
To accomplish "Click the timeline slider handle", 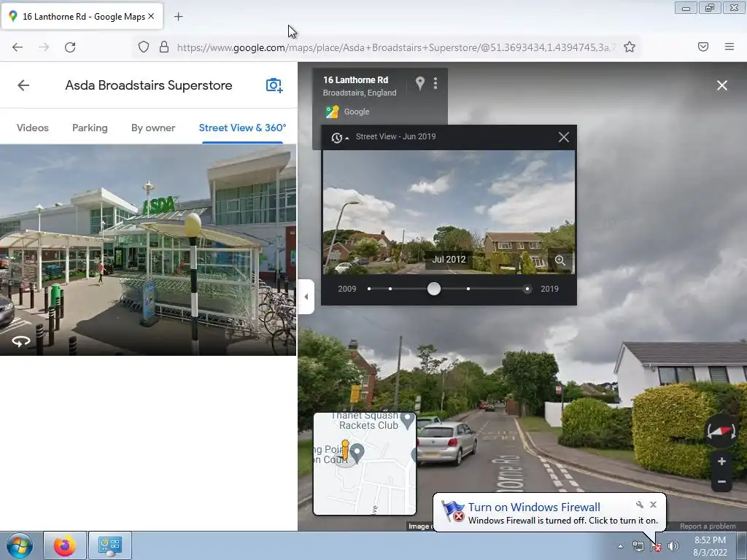I will (433, 289).
